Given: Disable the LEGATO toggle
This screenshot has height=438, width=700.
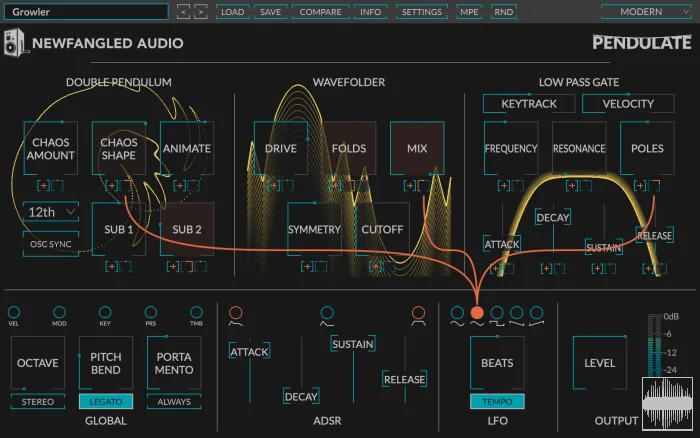Looking at the screenshot, I should [106, 401].
